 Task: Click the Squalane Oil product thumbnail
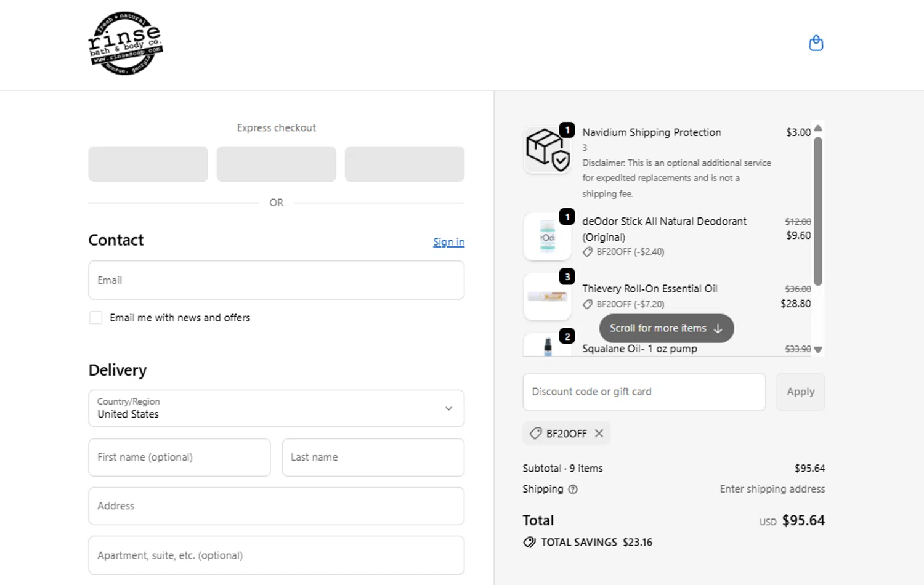pyautogui.click(x=547, y=345)
